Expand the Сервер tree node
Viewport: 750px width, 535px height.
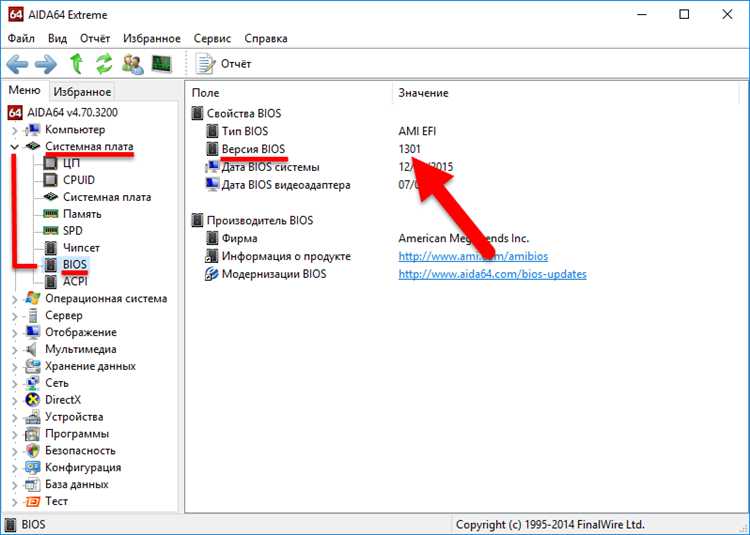14,316
